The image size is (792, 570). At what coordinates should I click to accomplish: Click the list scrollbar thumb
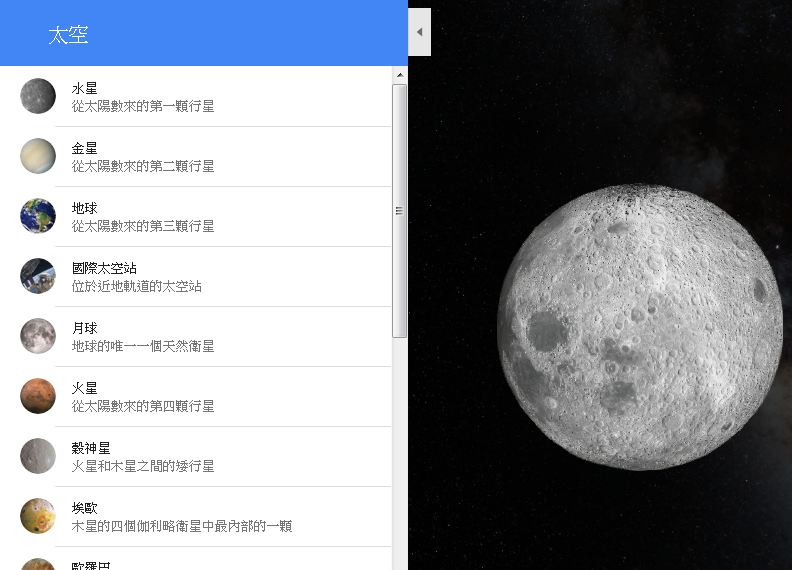400,211
